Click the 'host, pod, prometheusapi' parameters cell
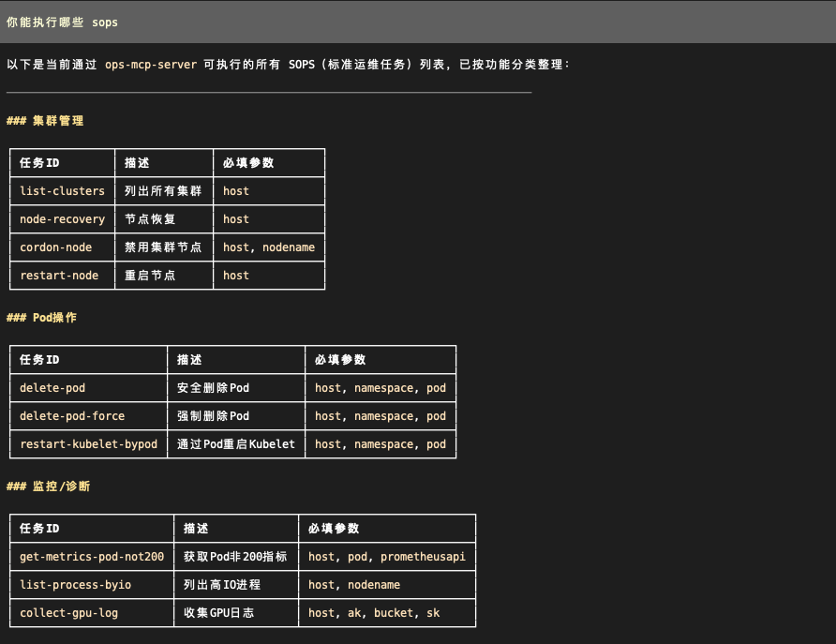836x644 pixels. (386, 557)
